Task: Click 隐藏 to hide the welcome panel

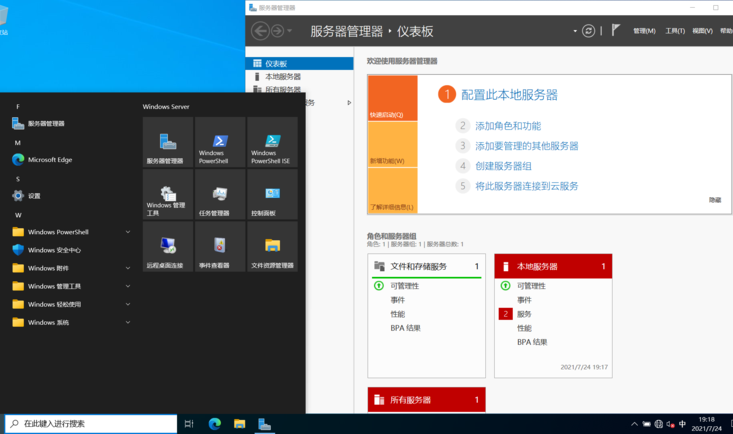Action: click(715, 200)
